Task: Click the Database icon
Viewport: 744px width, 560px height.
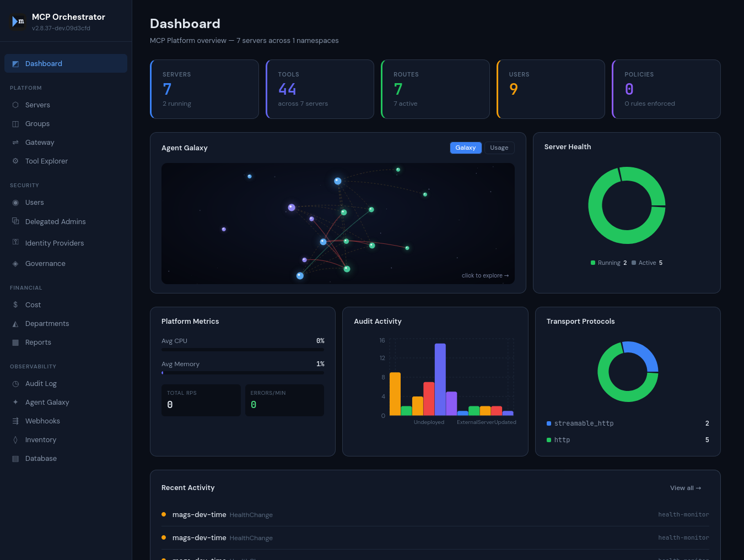Action: [x=15, y=459]
